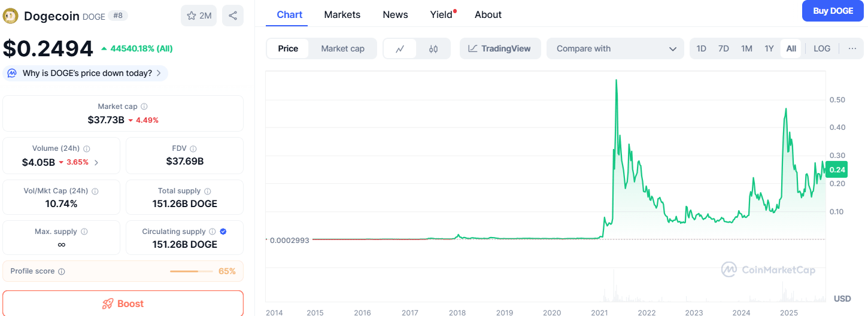Viewport: 868px width, 316px height.
Task: Open the Compare with dropdown
Action: (615, 48)
